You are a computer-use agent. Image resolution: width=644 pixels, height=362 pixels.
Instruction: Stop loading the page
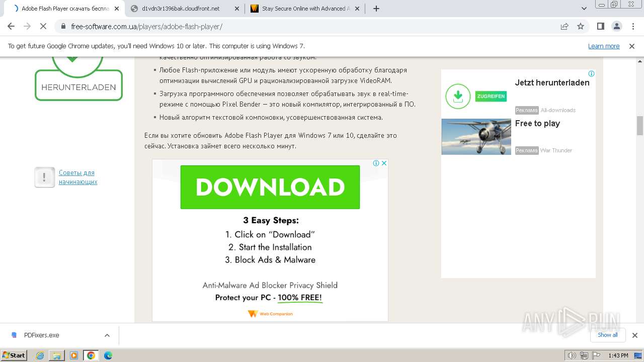43,26
